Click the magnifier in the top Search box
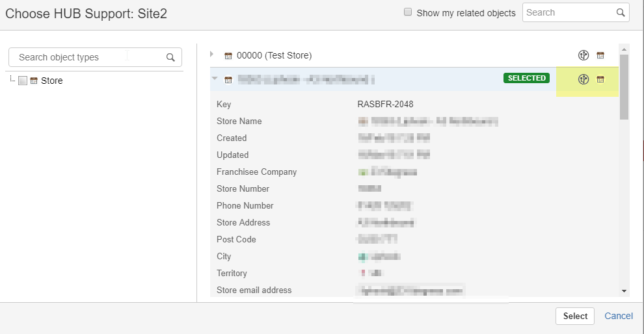This screenshot has width=644, height=334. [621, 13]
